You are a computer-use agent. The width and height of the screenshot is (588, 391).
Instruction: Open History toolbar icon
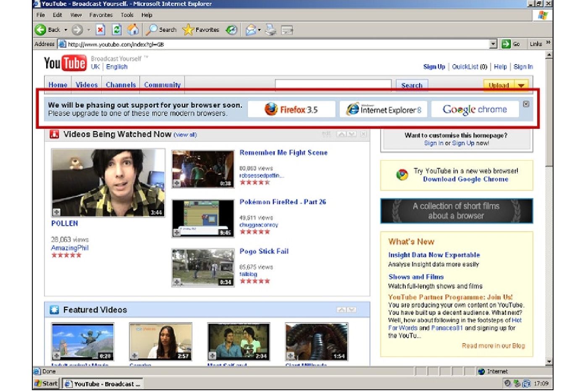[231, 30]
